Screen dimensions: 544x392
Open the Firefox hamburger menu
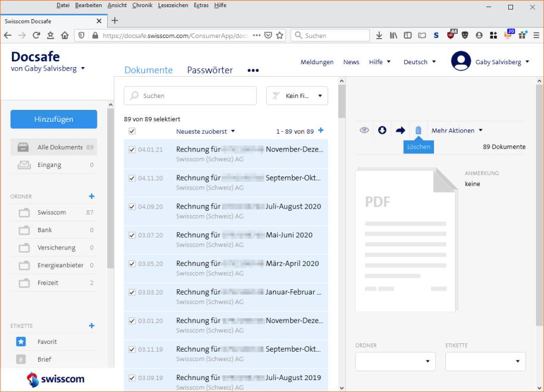[536, 36]
